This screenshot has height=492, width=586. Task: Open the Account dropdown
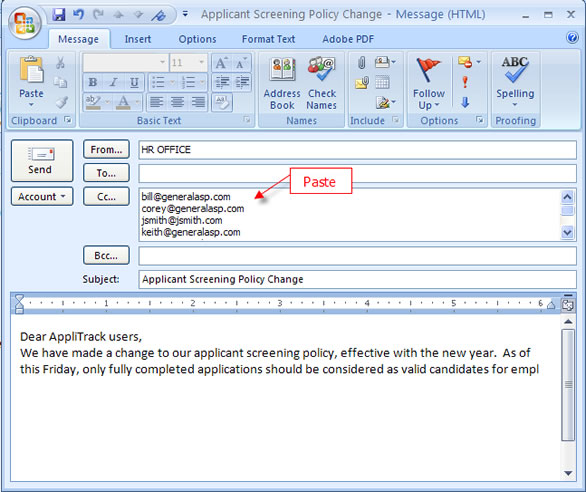[x=42, y=197]
